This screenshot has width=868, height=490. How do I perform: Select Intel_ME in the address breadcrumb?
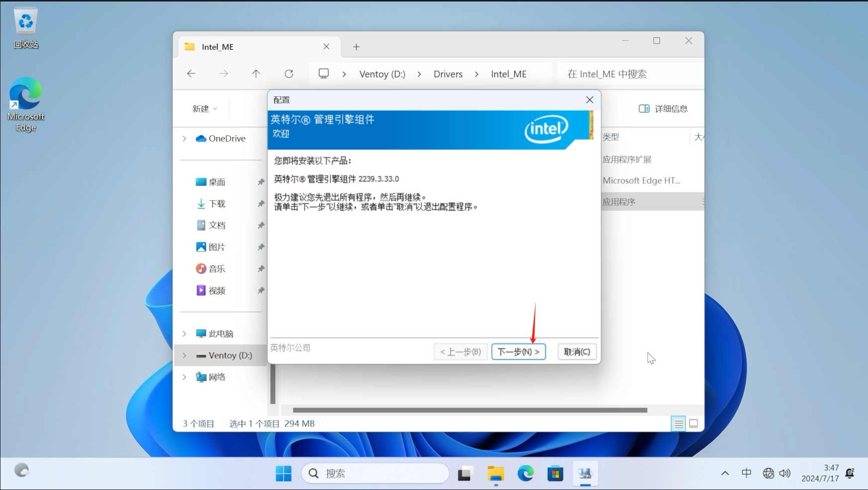[508, 74]
